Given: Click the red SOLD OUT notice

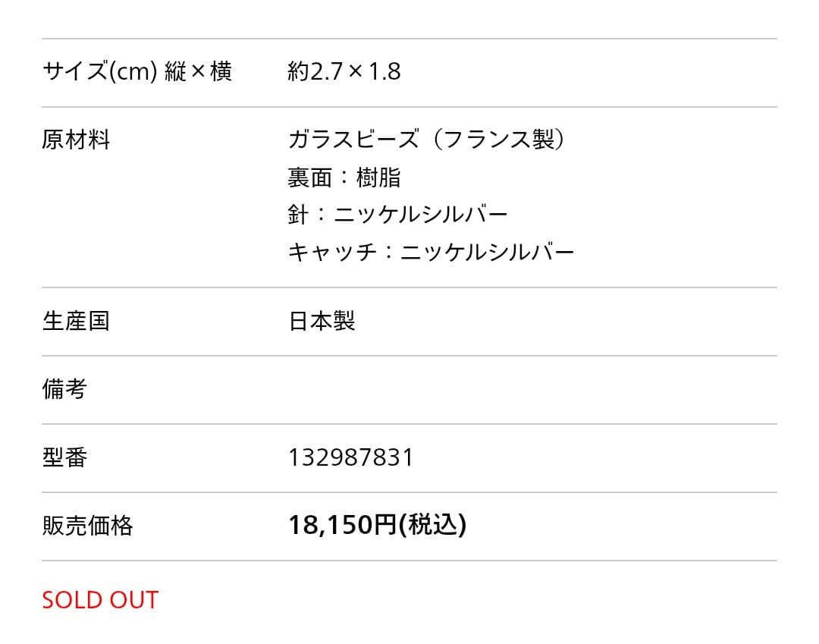Looking at the screenshot, I should point(100,600).
